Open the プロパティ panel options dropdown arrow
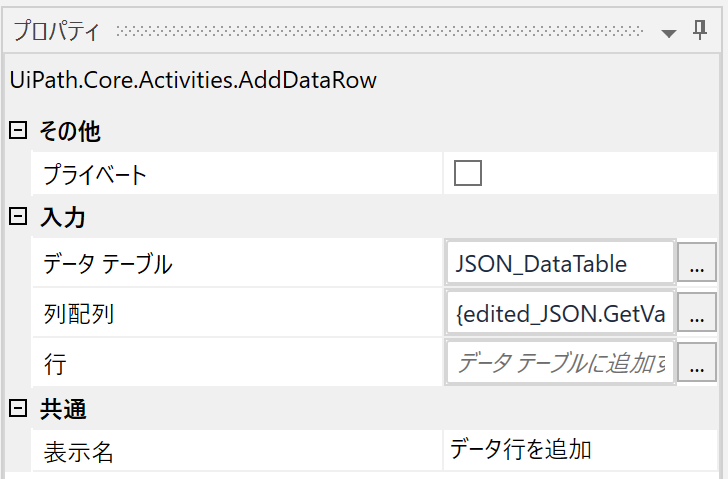Screen dimensions: 728x479 669,33
